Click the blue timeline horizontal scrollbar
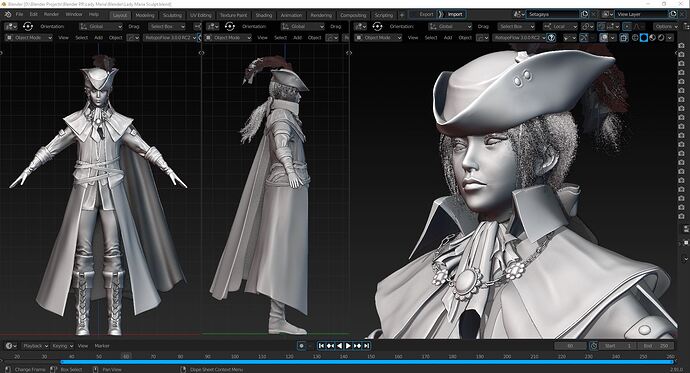This screenshot has width=690, height=373. [x=367, y=362]
